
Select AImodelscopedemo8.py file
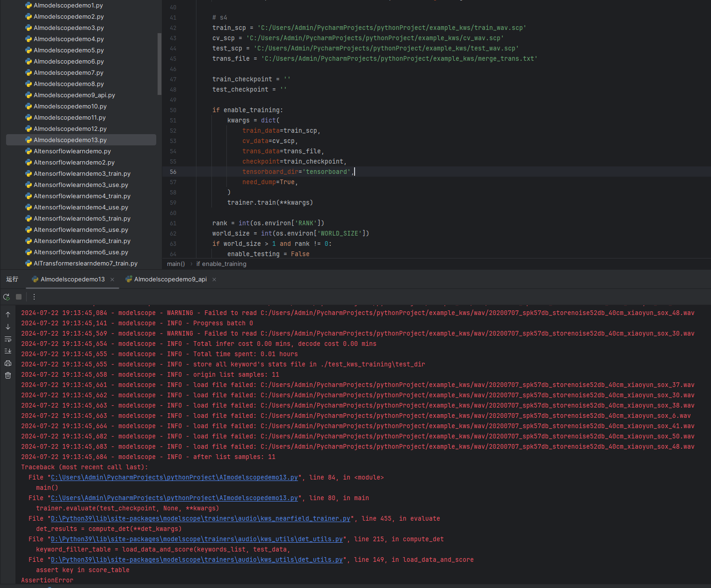pos(69,84)
